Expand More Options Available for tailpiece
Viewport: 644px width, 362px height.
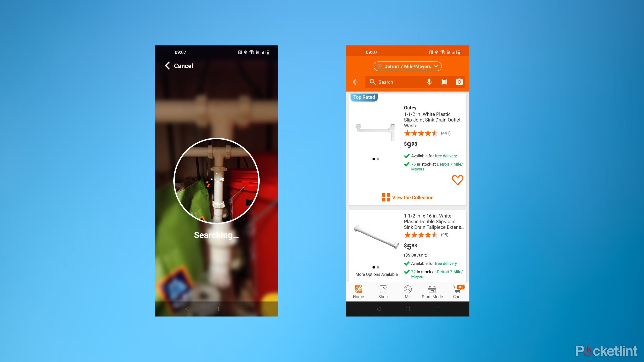[376, 274]
